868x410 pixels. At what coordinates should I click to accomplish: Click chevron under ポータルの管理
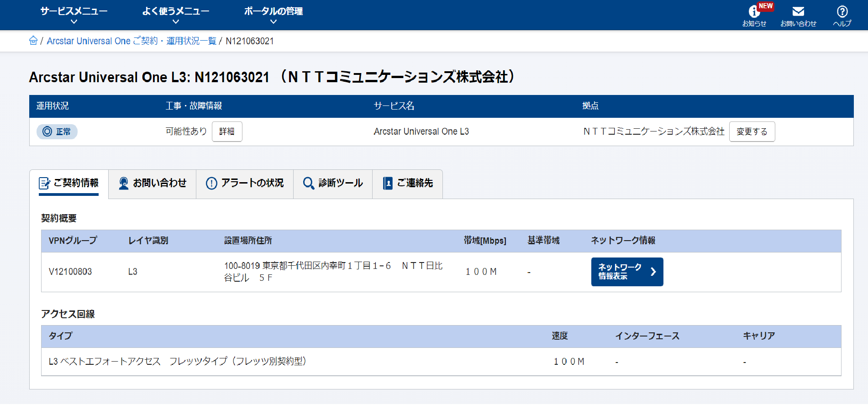click(274, 21)
